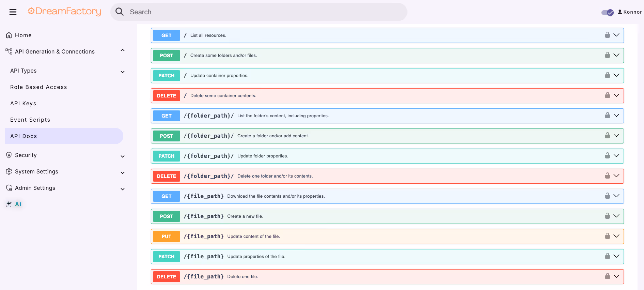The image size is (644, 290).
Task: Click the lock icon on PUT /{file_path} row
Action: (607, 236)
